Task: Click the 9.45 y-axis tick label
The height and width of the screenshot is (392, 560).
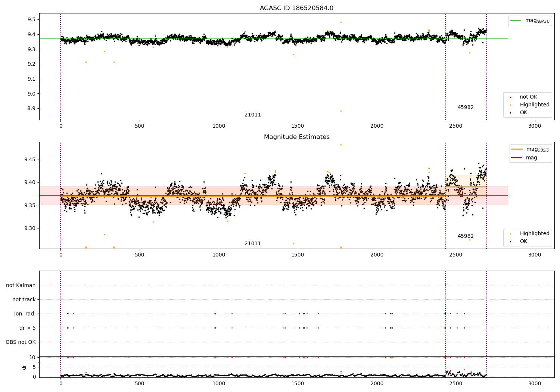Action: tap(30, 159)
